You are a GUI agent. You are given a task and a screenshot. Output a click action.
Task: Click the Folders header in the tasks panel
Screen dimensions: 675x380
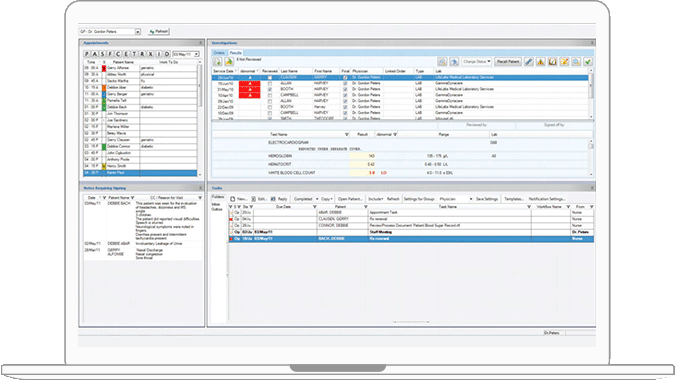[218, 197]
